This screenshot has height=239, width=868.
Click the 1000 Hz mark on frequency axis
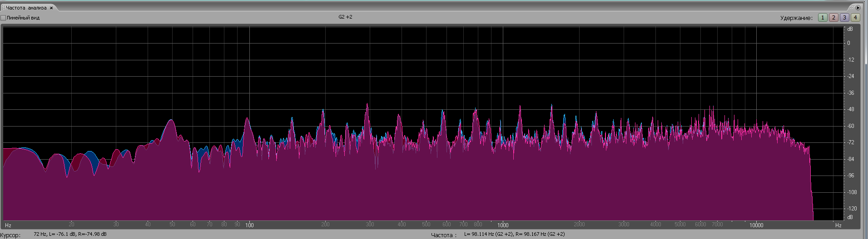point(503,225)
